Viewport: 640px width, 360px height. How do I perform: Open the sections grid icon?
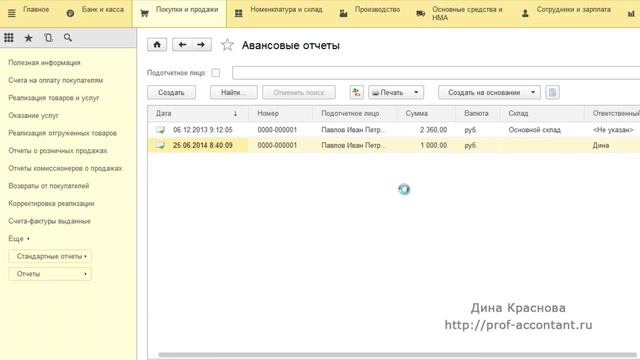[9, 38]
